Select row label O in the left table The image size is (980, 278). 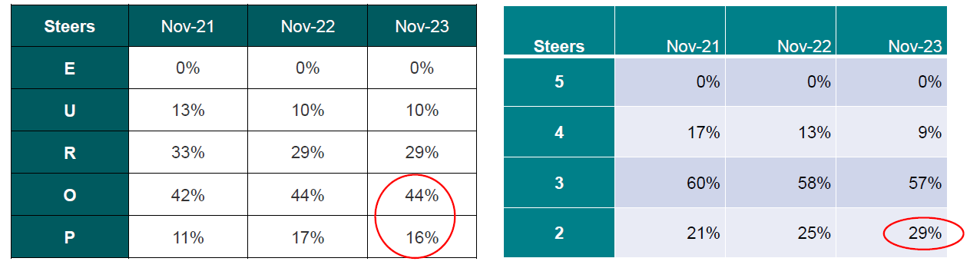pos(70,195)
